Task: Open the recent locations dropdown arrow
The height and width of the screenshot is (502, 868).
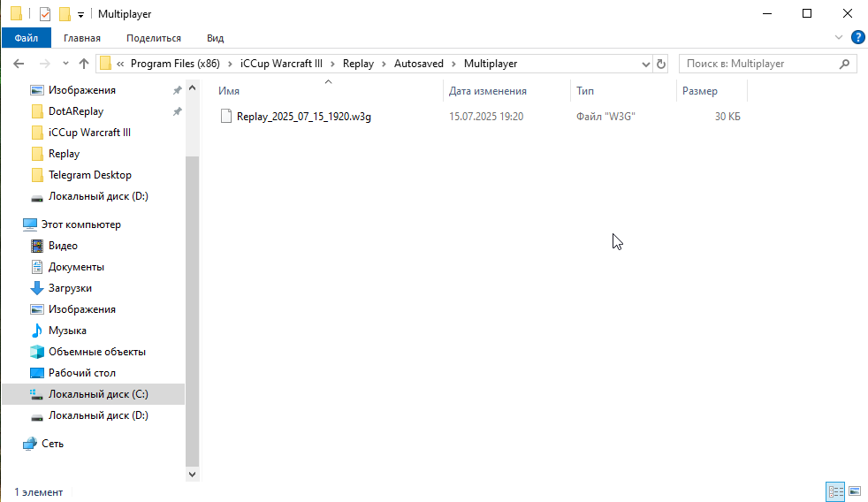Action: click(x=65, y=64)
